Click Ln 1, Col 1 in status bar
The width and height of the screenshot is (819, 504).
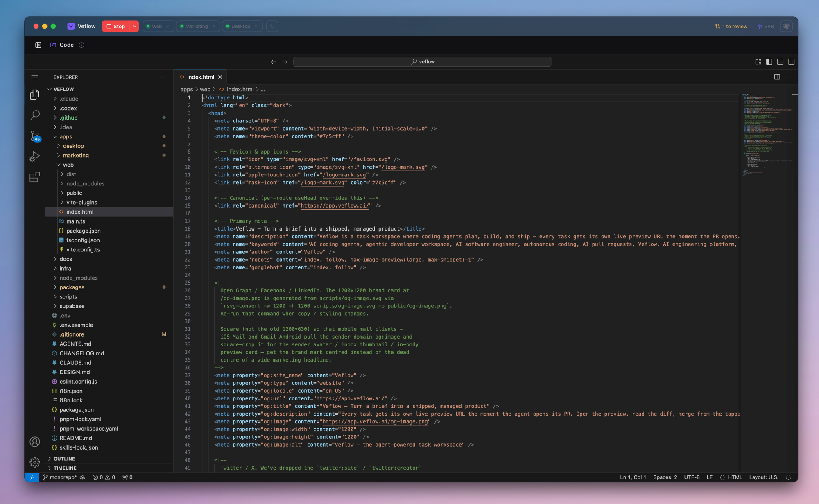(633, 477)
